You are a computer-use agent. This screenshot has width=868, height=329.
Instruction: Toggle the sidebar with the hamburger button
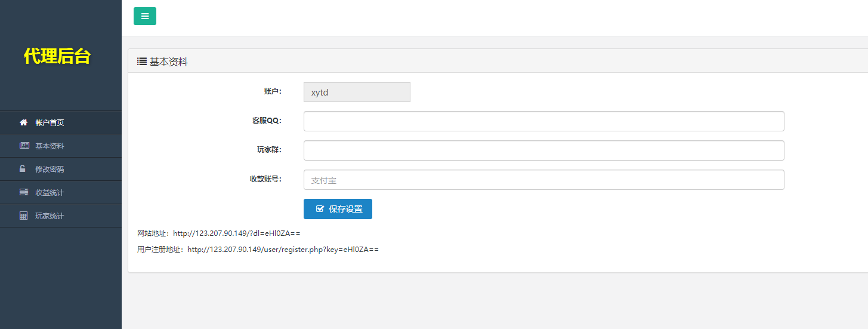point(145,16)
